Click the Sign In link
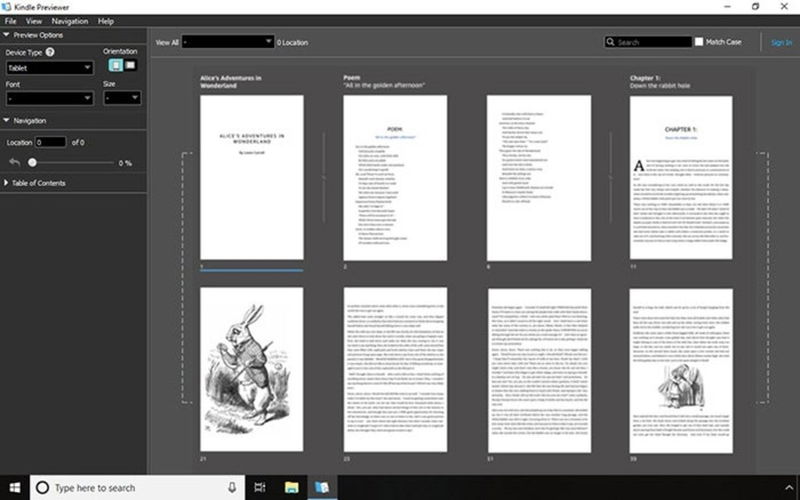800x500 pixels. (781, 42)
